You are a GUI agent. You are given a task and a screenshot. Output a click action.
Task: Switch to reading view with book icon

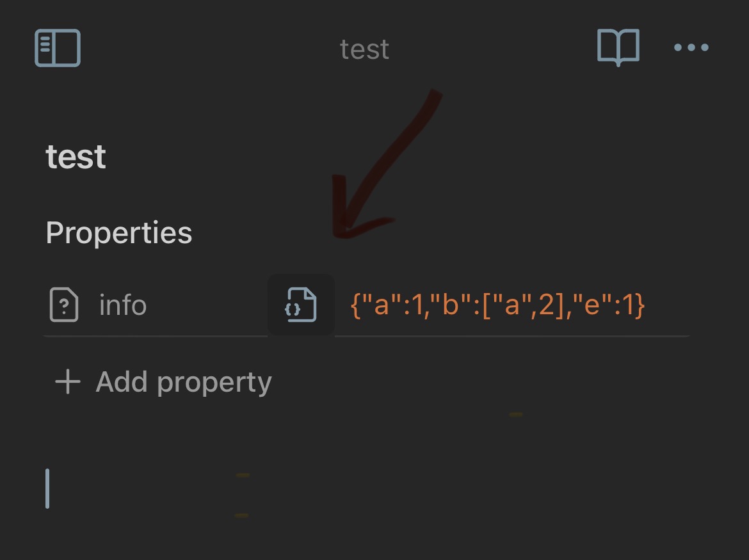click(618, 47)
